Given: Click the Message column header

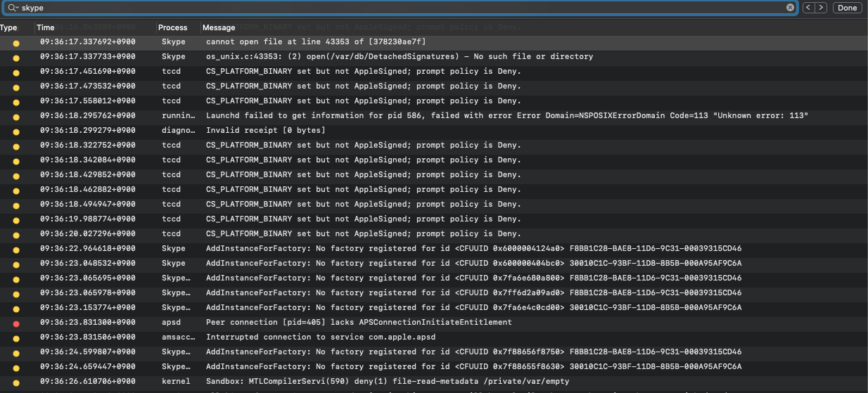Looking at the screenshot, I should tap(219, 27).
